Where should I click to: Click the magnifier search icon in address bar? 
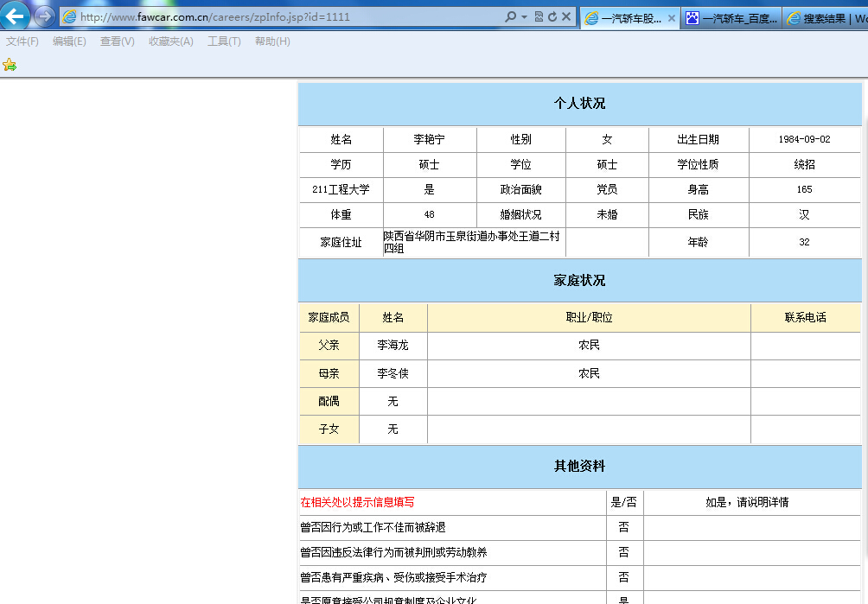point(510,16)
